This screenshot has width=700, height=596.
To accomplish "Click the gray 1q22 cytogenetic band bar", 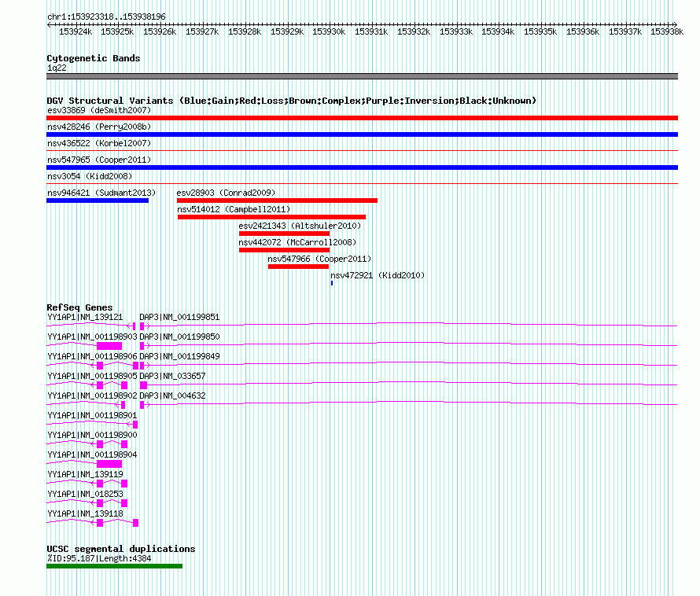I will [x=362, y=76].
